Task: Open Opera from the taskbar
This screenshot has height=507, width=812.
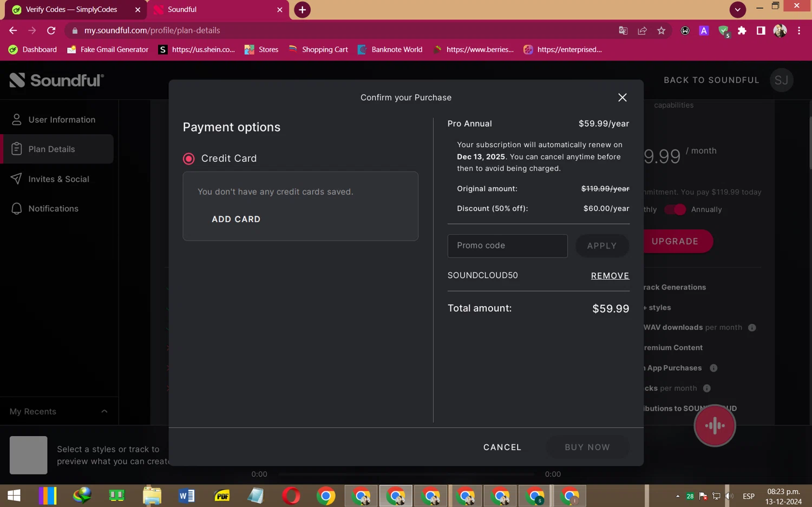Action: click(x=291, y=496)
